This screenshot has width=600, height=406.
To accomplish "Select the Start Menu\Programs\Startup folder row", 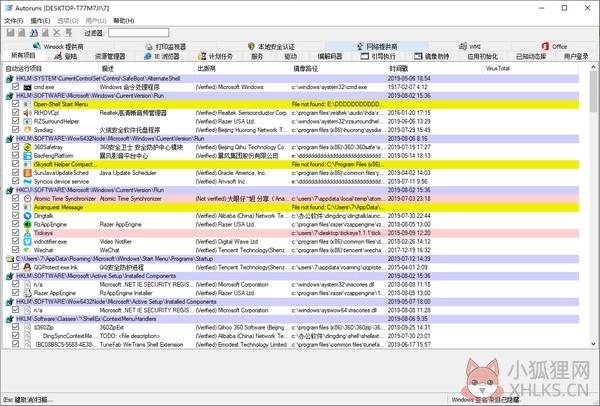I will 292,259.
